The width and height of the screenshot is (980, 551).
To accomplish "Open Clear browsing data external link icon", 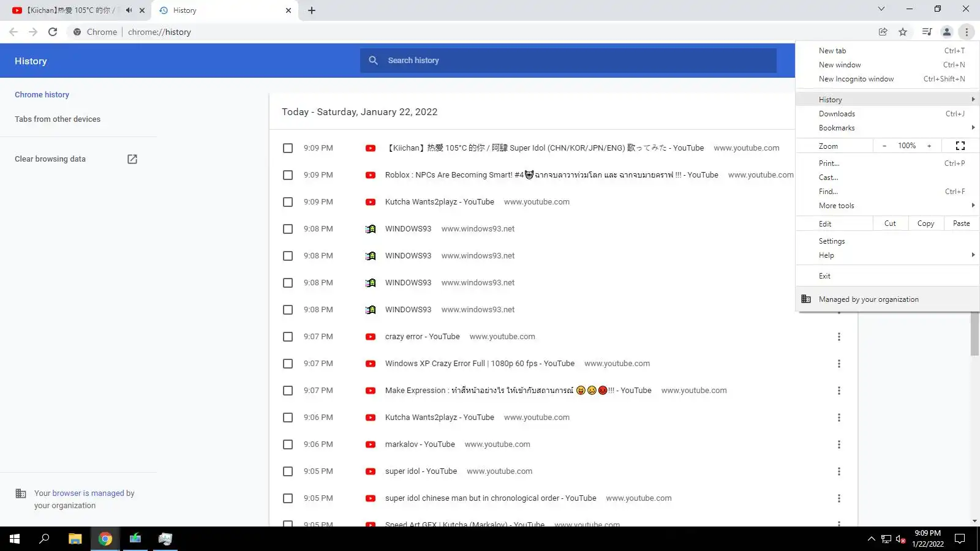I will [132, 159].
